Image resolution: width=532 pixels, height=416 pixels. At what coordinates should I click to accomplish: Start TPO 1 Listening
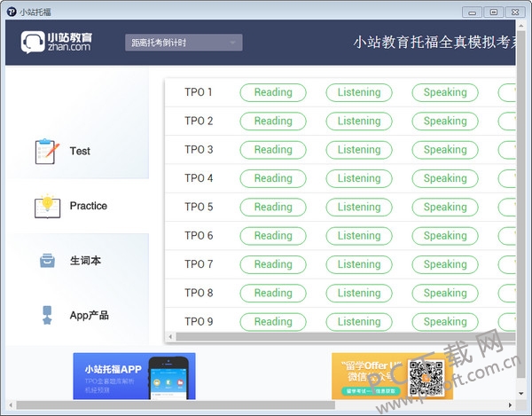[359, 92]
